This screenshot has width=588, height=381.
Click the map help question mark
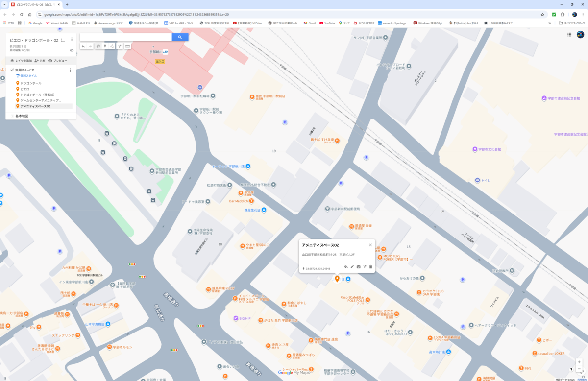click(x=571, y=370)
